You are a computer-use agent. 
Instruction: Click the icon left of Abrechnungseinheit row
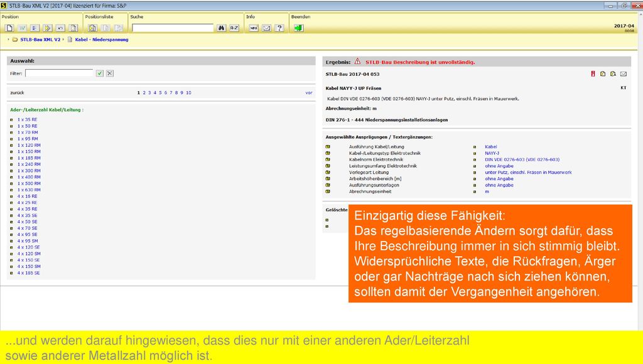coord(328,191)
